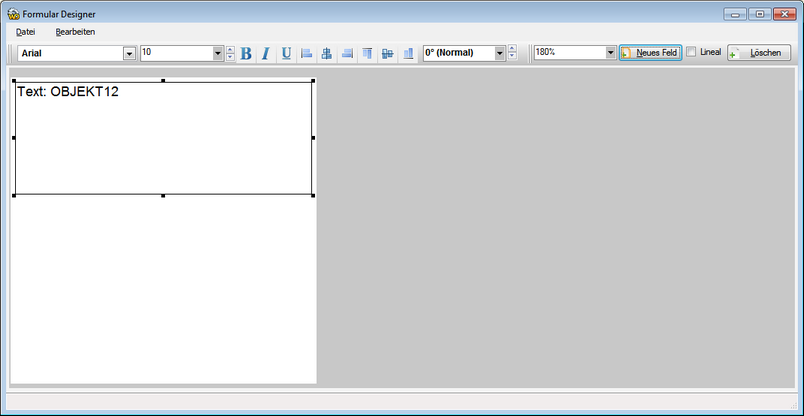804x416 pixels.
Task: Open the 180% zoom dropdown
Action: point(610,52)
